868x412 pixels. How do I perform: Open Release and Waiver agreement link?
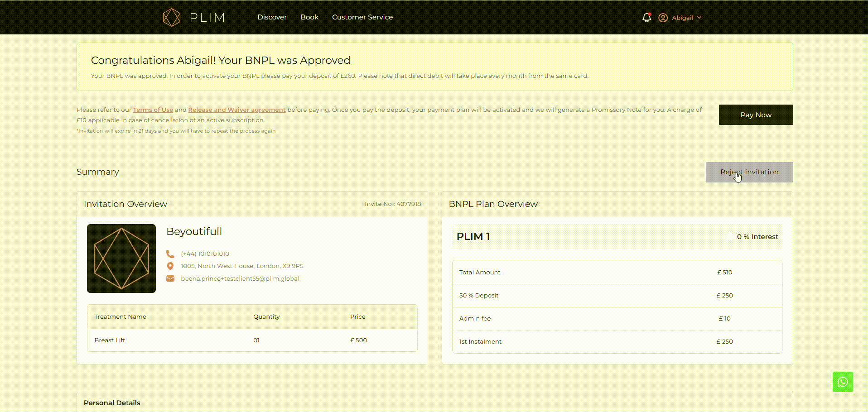point(237,110)
